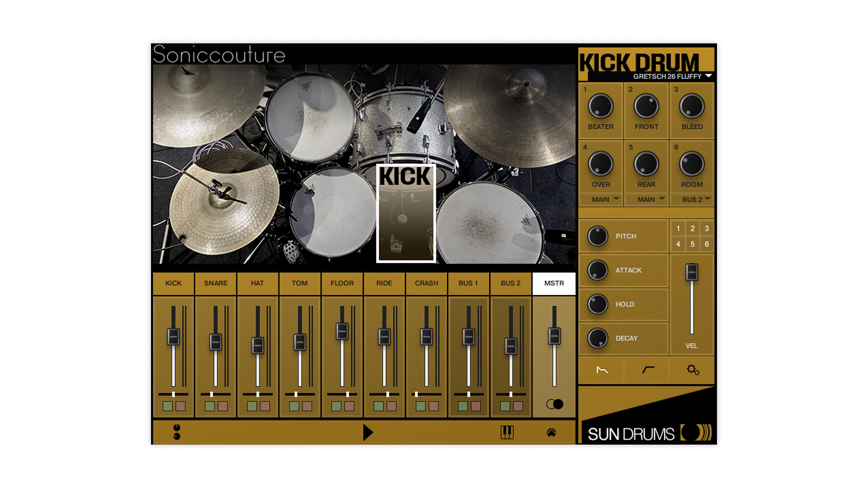Image resolution: width=868 pixels, height=488 pixels.
Task: Open the piano keyboard mapping icon
Action: point(507,432)
